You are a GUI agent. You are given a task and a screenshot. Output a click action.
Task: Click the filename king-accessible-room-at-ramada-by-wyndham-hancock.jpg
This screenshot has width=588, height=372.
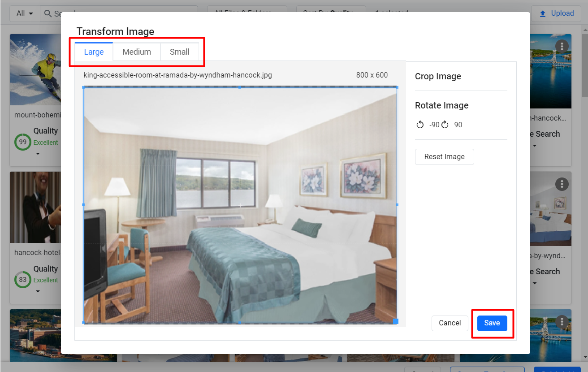point(177,75)
